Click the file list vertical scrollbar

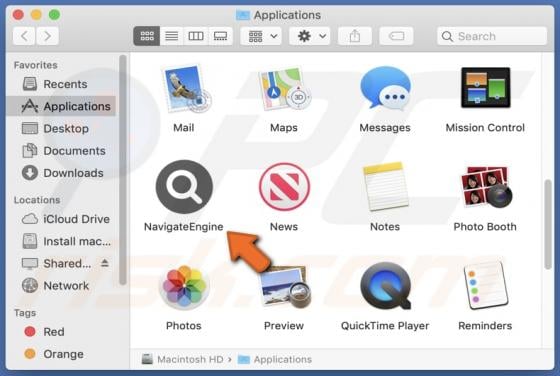(548, 225)
